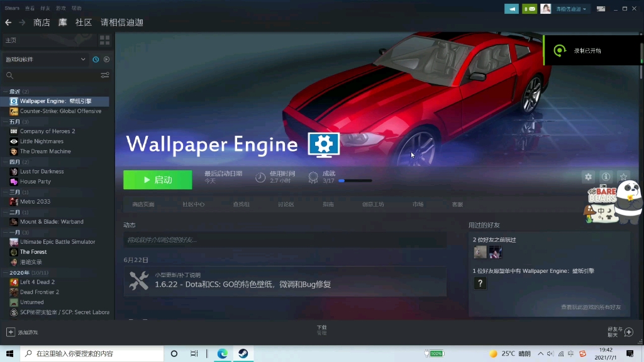Switch library to grid view icon
Image resolution: width=644 pixels, height=362 pixels.
click(x=105, y=40)
